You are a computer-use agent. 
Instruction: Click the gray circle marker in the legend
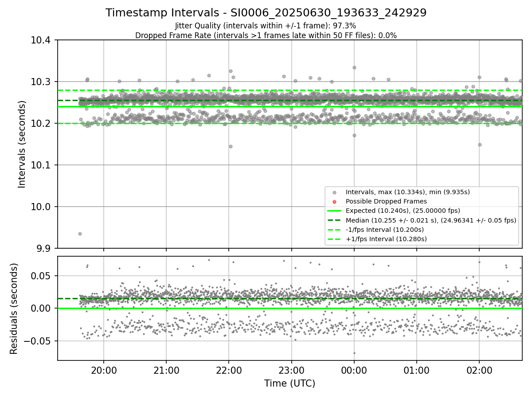point(334,192)
